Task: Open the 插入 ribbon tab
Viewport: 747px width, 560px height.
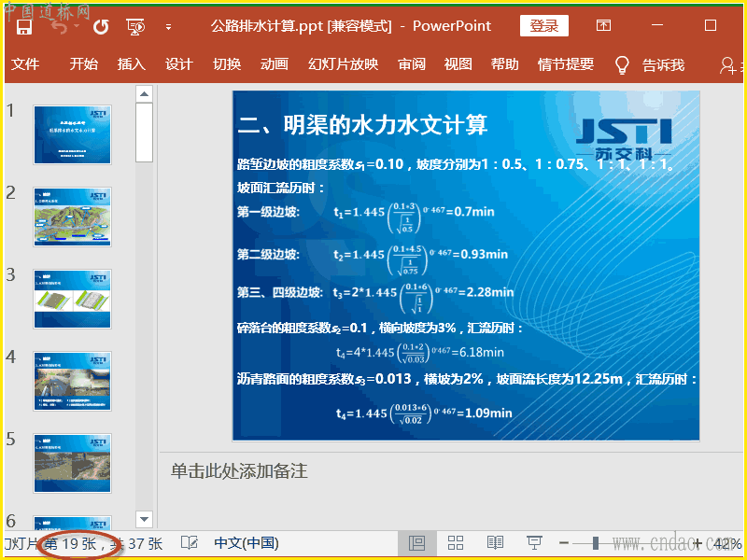Action: pos(132,64)
